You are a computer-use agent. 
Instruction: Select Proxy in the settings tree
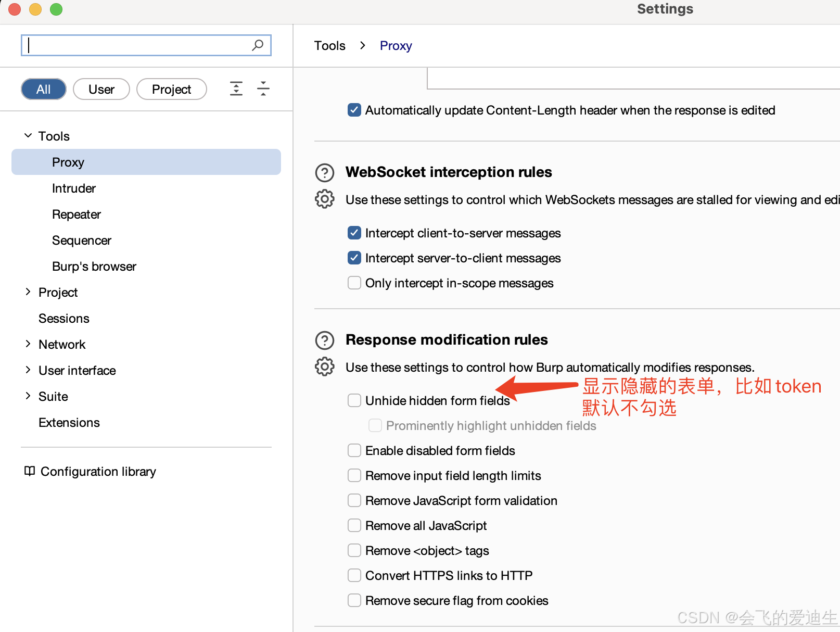click(146, 162)
